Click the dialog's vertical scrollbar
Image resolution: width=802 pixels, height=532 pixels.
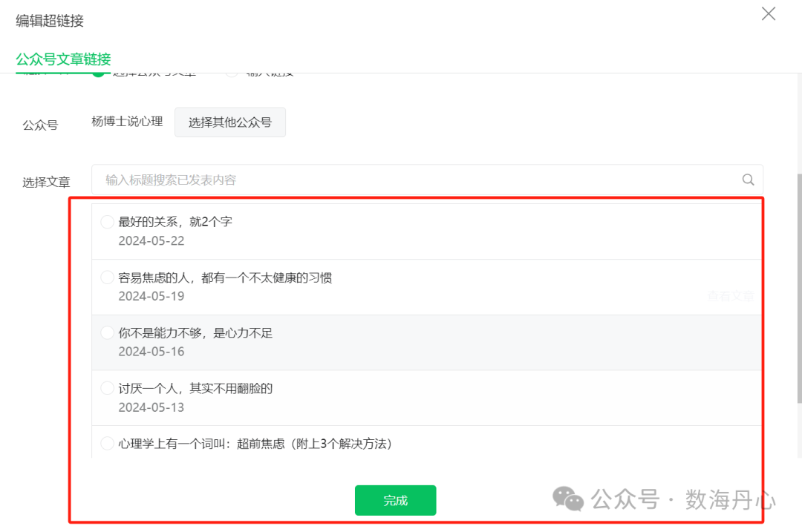pyautogui.click(x=800, y=289)
